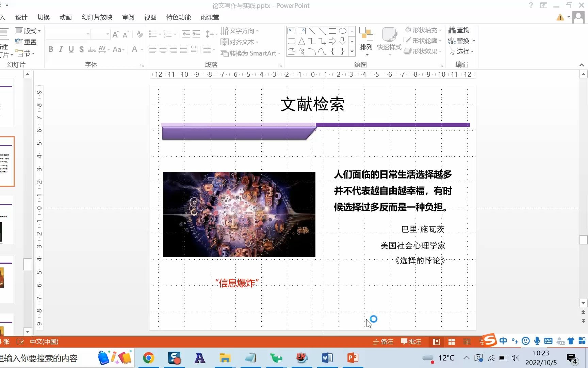Select the Rectangle shape
The height and width of the screenshot is (368, 588).
coord(332,31)
